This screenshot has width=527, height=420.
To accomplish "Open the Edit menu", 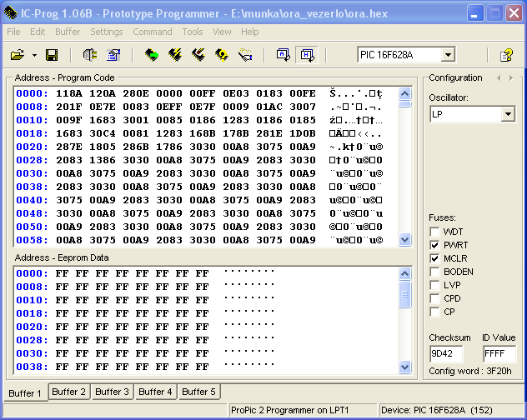I will pyautogui.click(x=38, y=32).
